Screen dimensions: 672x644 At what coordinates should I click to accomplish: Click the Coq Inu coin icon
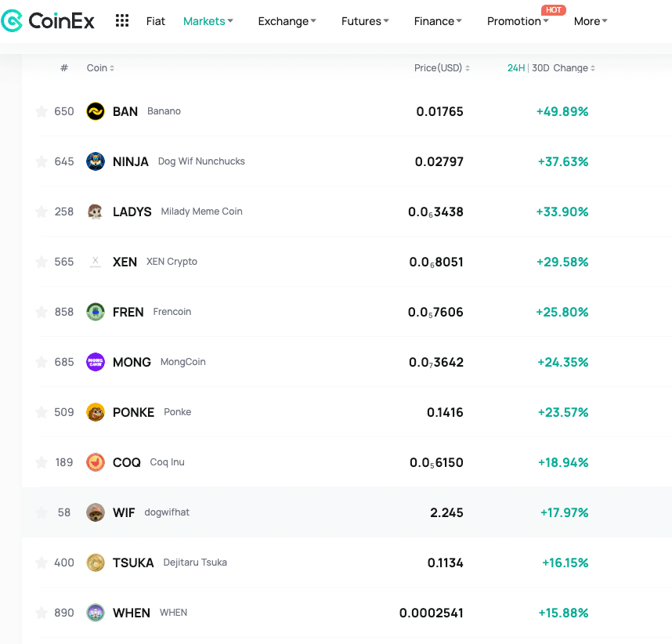coord(96,462)
